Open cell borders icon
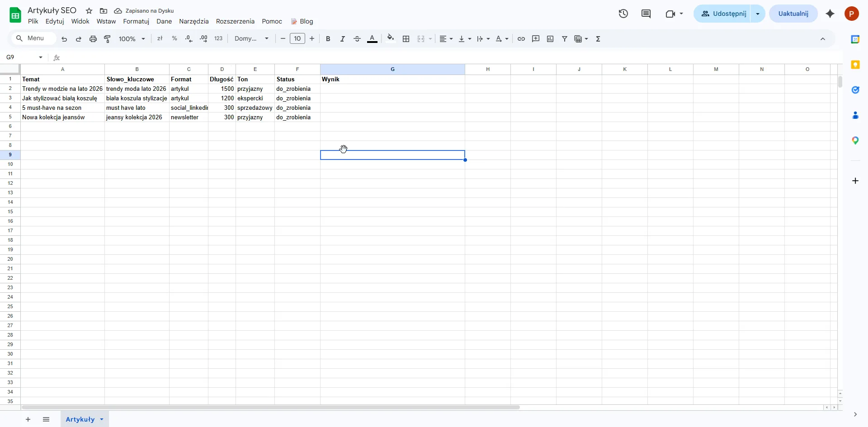This screenshot has width=868, height=427. coord(406,39)
